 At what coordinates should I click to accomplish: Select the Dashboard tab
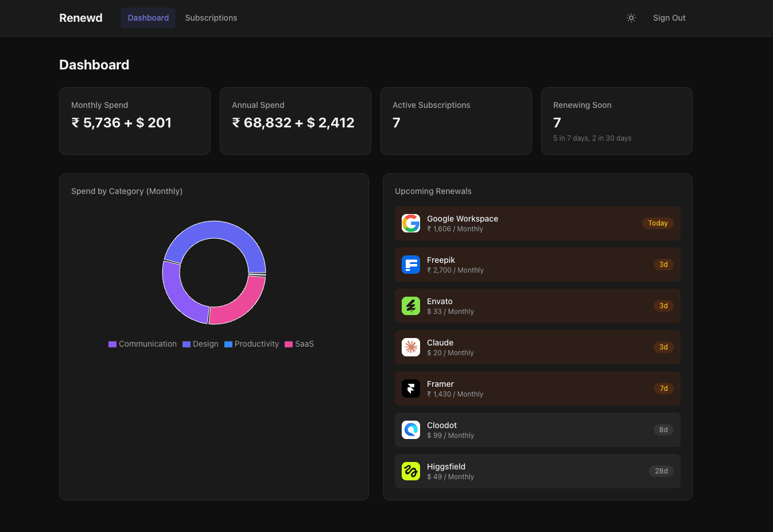coord(147,18)
